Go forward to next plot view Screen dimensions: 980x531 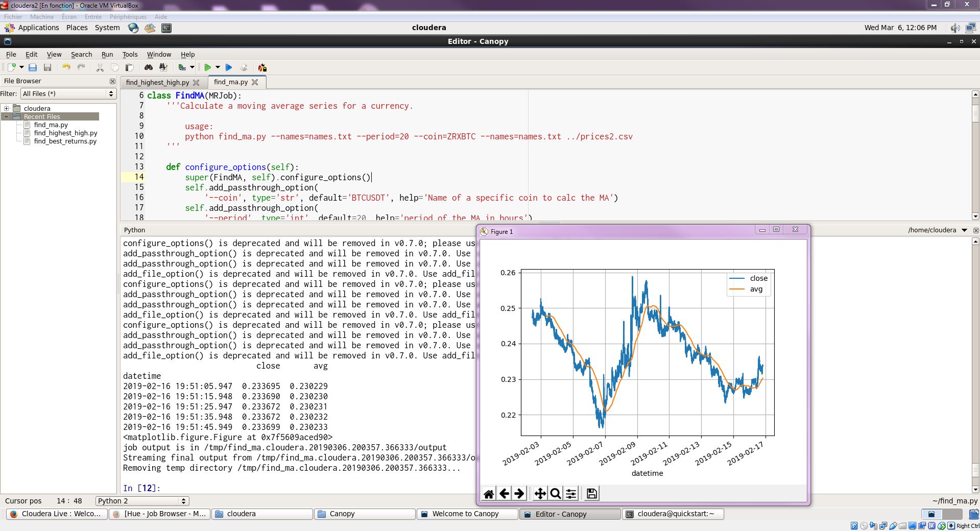click(519, 493)
